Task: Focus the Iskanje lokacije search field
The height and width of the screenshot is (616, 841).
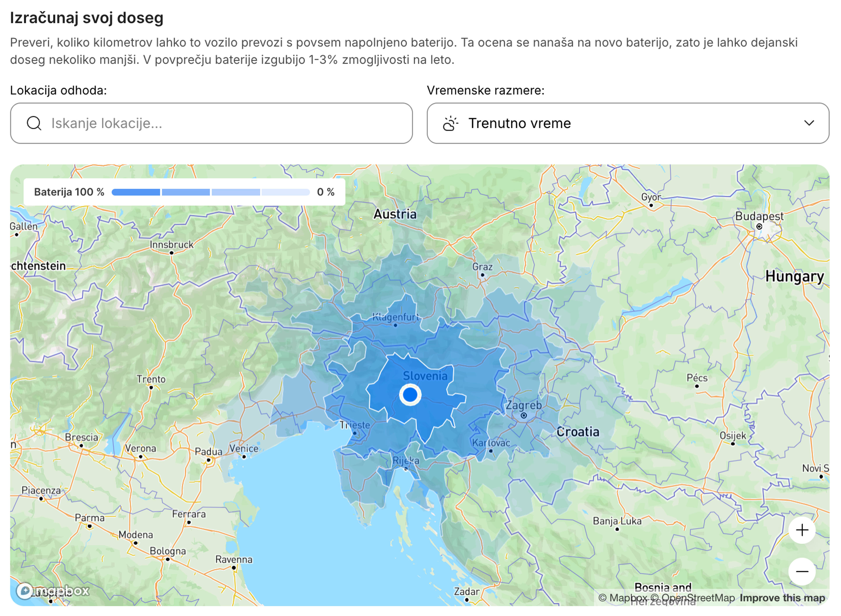Action: pyautogui.click(x=211, y=123)
